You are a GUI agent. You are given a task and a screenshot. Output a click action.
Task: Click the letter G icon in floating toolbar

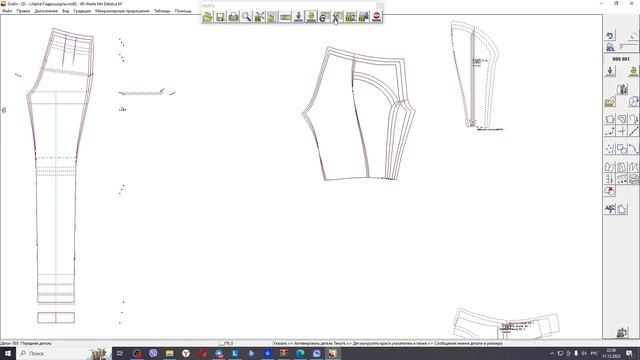(x=324, y=17)
